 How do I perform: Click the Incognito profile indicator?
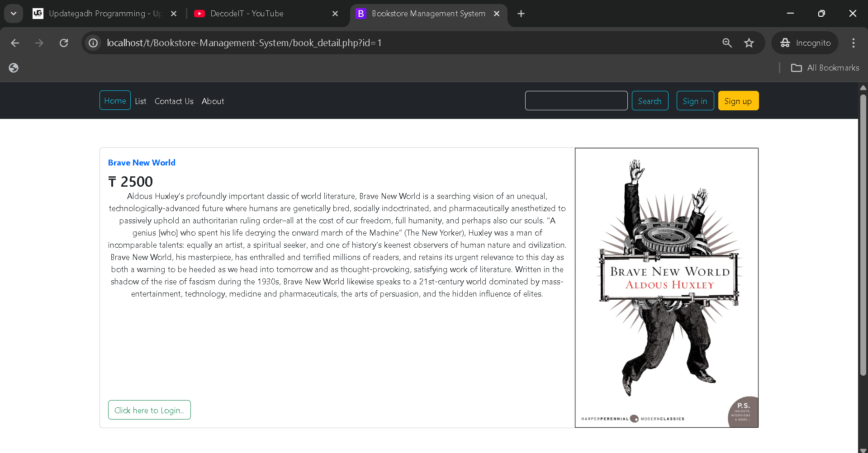click(x=805, y=43)
